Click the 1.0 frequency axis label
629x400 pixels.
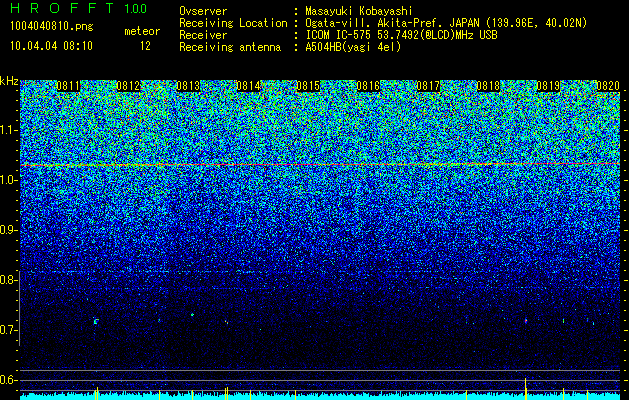[6, 180]
